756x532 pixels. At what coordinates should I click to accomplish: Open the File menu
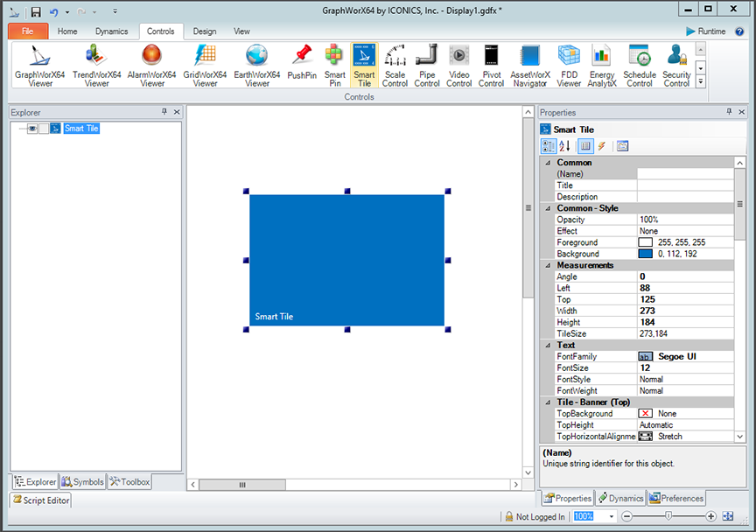29,31
